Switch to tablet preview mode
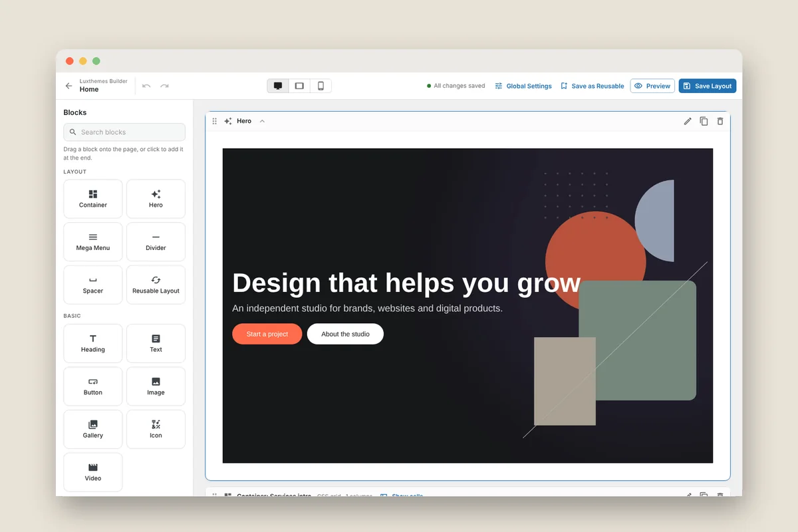The width and height of the screenshot is (798, 532). coord(299,86)
